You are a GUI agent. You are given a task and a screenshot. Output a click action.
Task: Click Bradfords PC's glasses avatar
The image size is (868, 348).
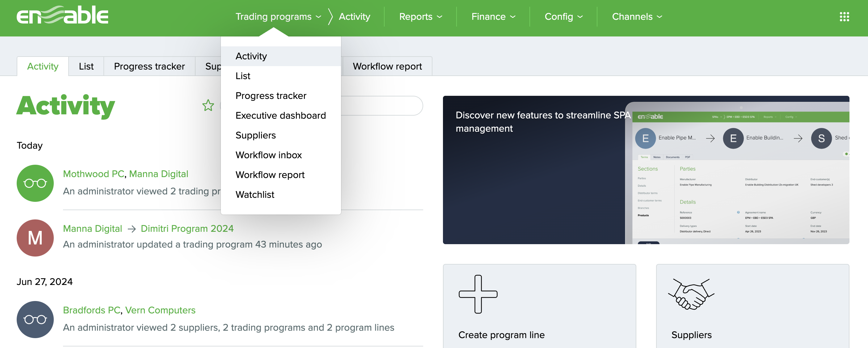pos(35,319)
